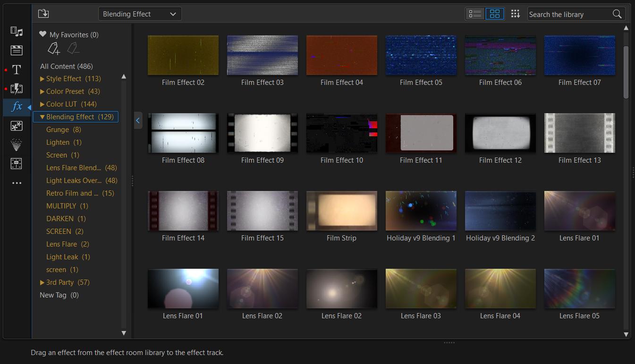Click the search magnifier icon

coord(617,14)
